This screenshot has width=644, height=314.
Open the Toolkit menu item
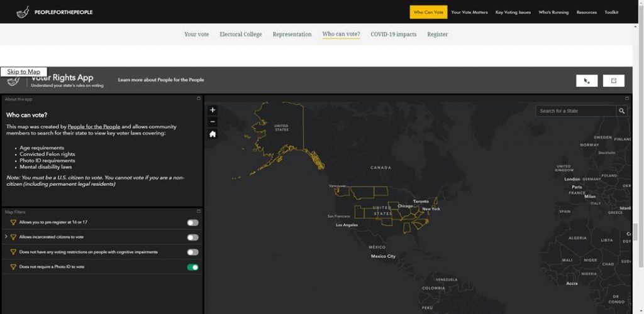[611, 13]
